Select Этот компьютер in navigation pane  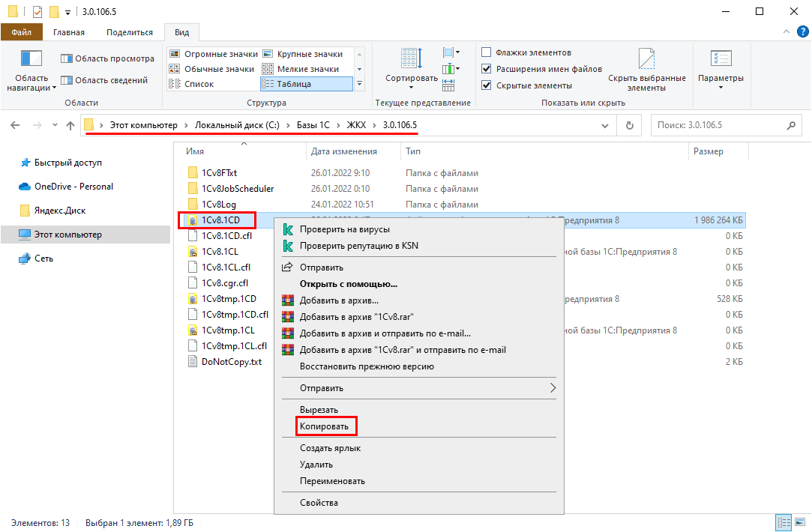pos(85,235)
